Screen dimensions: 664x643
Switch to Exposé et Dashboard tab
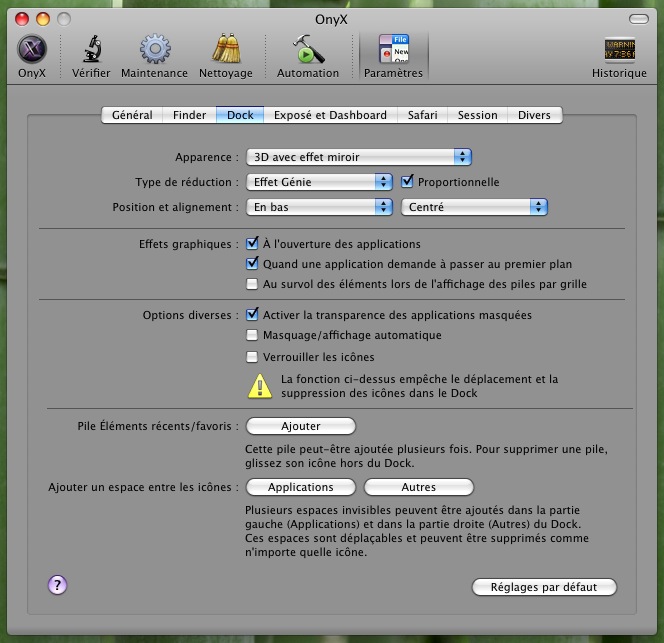330,115
